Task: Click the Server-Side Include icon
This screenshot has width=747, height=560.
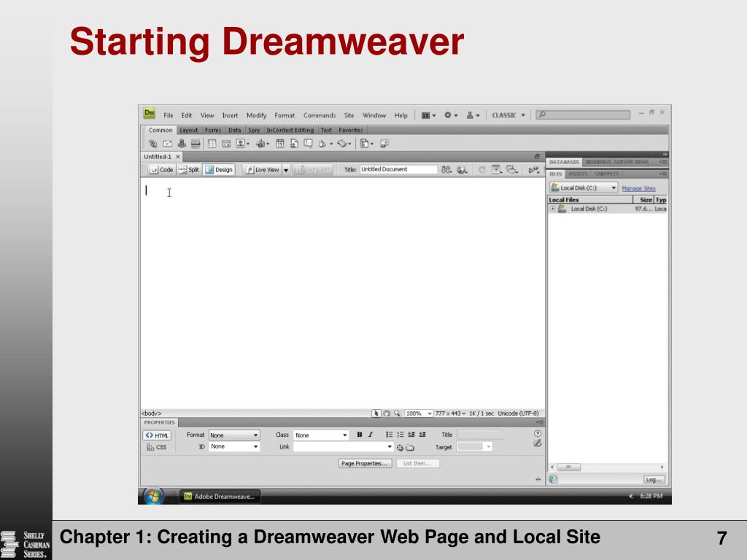Action: pos(294,144)
